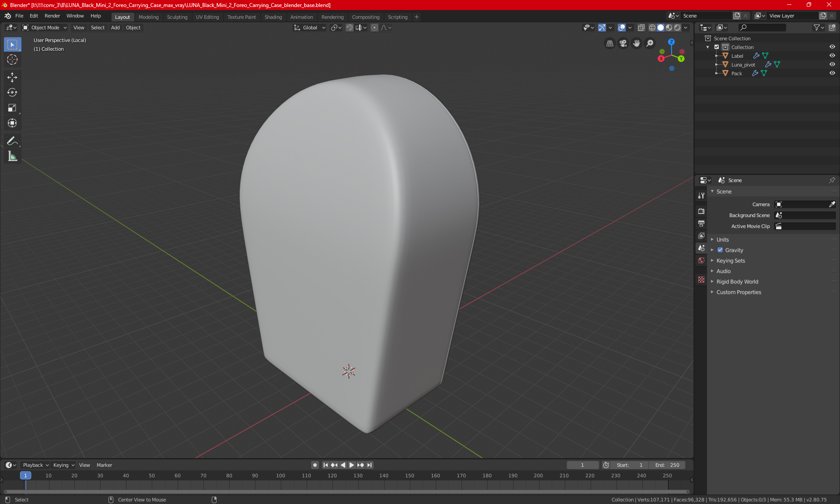
Task: Click the End frame field
Action: click(x=667, y=465)
